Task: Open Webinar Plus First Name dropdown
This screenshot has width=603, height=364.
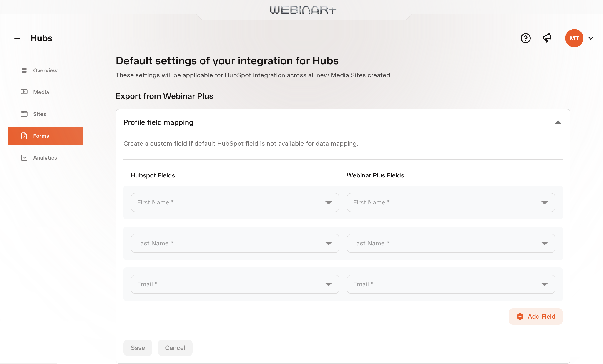Action: [x=451, y=202]
